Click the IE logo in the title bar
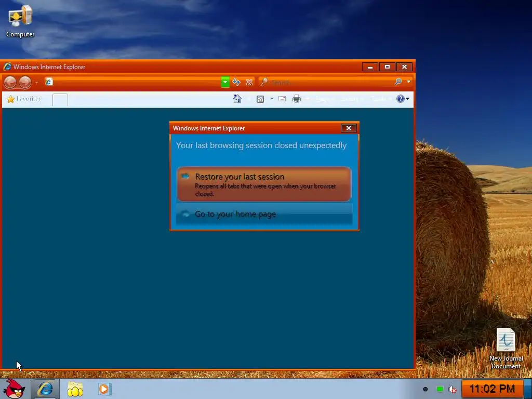This screenshot has height=399, width=532. click(x=7, y=66)
